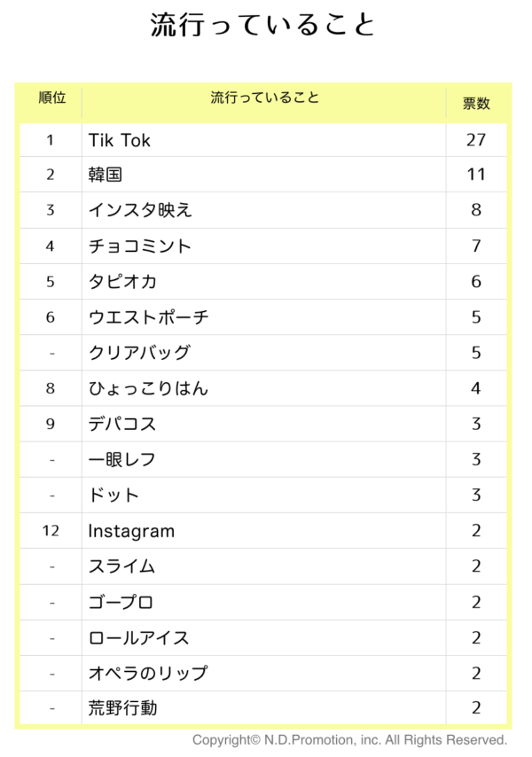Select the ひょっこりはん row text
532x757 pixels.
[x=148, y=388]
